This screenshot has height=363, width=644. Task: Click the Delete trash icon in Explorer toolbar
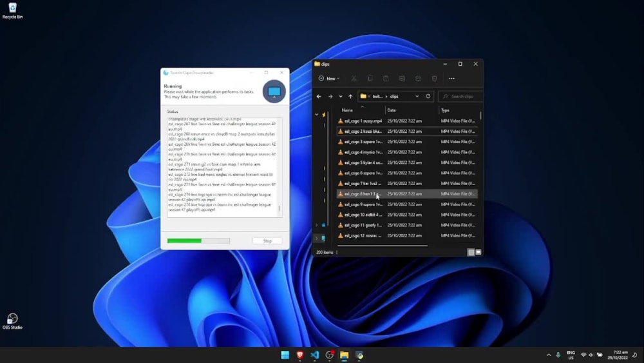(x=434, y=79)
